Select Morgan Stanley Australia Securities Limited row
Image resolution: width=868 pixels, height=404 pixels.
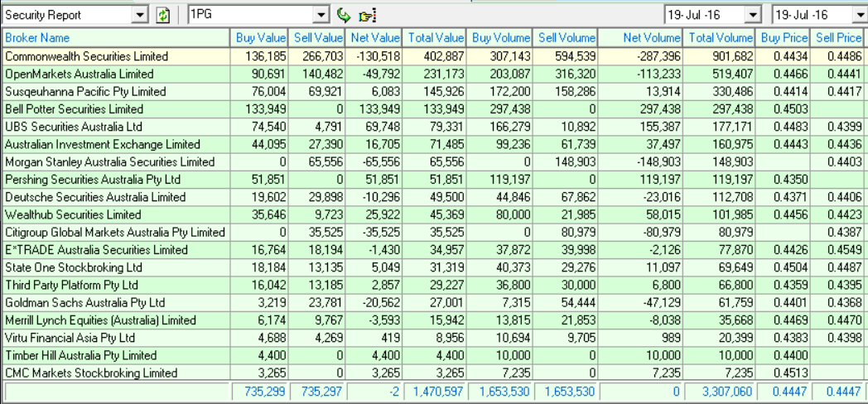point(434,162)
